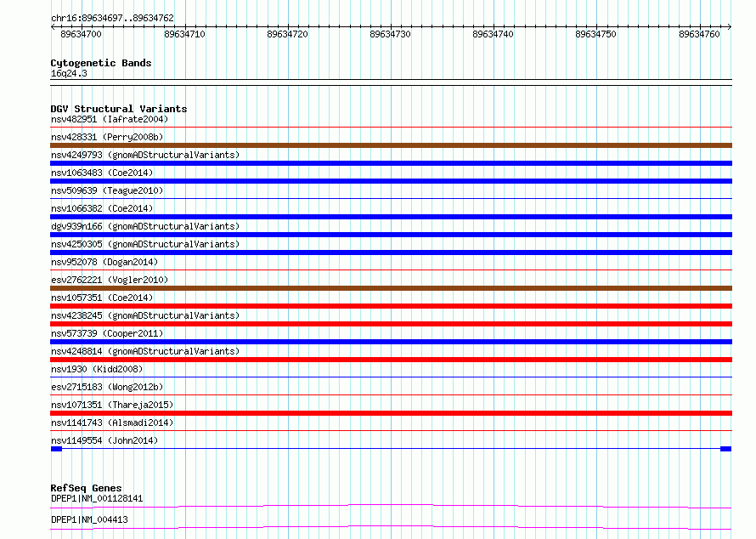The width and height of the screenshot is (756, 539).
Task: Click ruler position 89634740
Action: coord(493,34)
